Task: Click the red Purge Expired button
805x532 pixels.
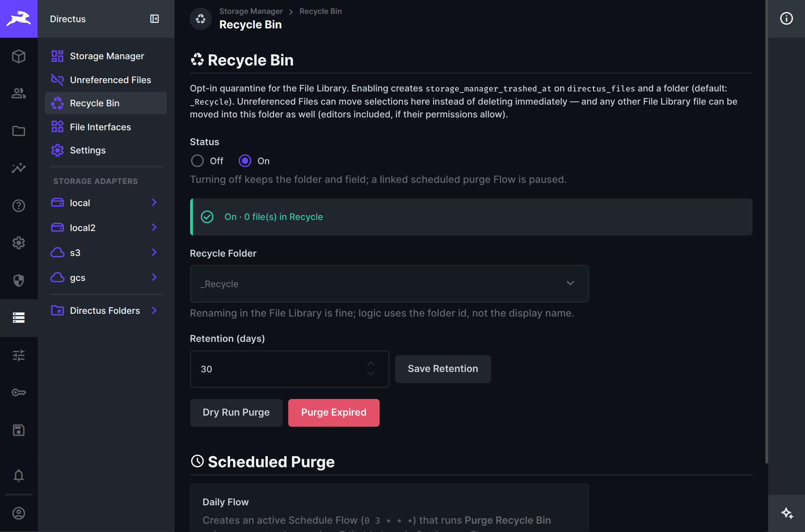Action: coord(334,413)
